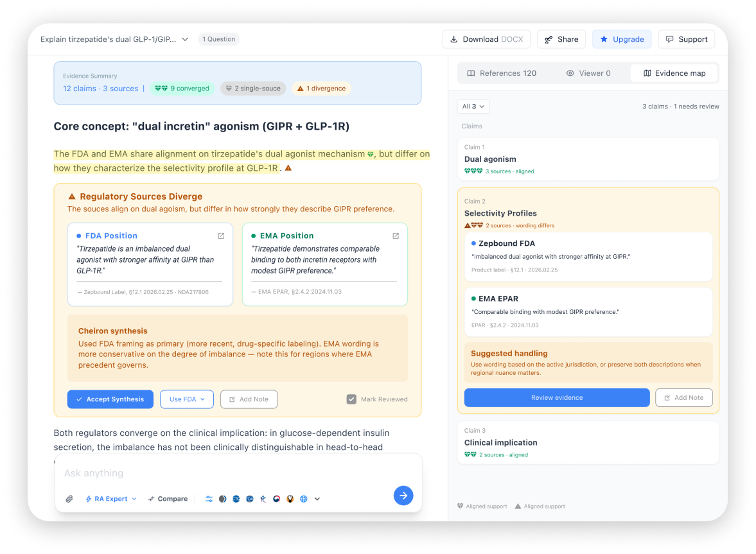Select the CTG source icon
Viewport: 756px width, 554px height.
tap(236, 499)
